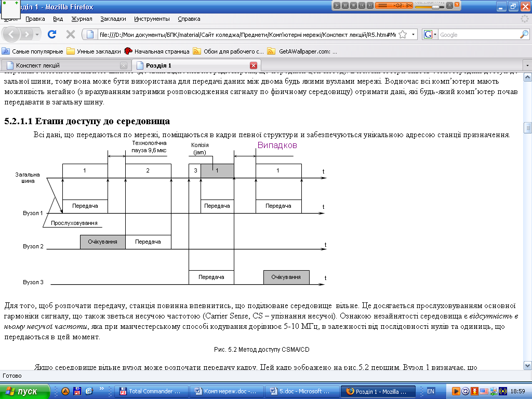Screen dimensions: 532x399
Task: Open the Windows пуск Start button
Action: 25,391
